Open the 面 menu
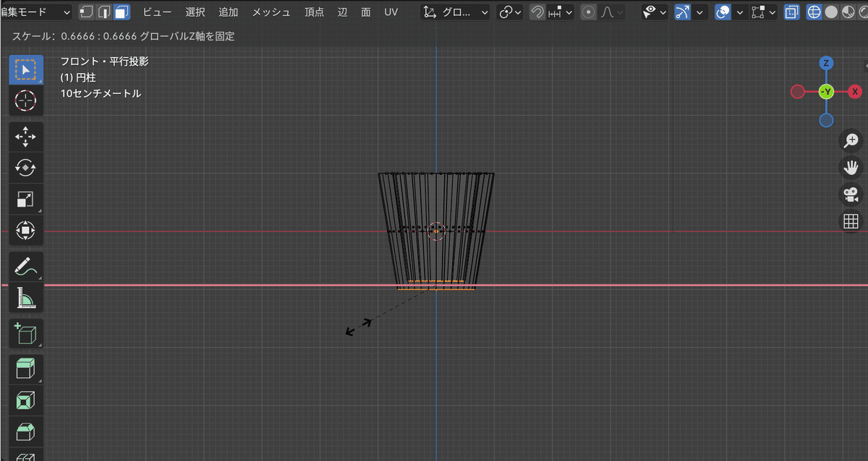 click(366, 12)
